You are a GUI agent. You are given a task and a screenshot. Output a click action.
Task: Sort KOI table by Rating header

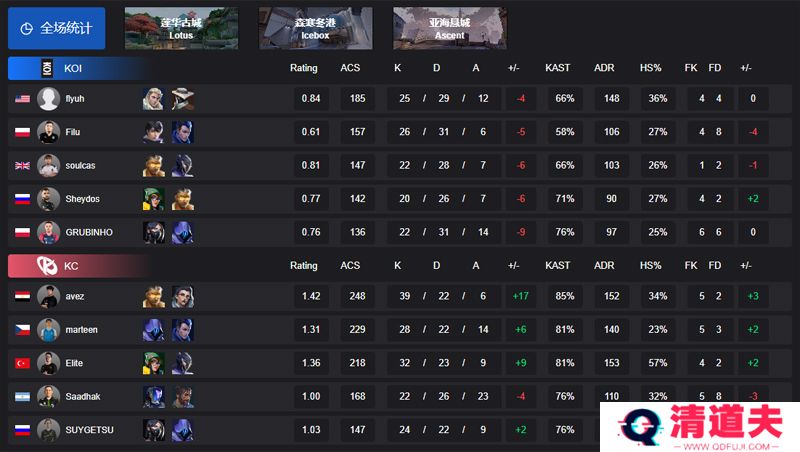tap(304, 68)
